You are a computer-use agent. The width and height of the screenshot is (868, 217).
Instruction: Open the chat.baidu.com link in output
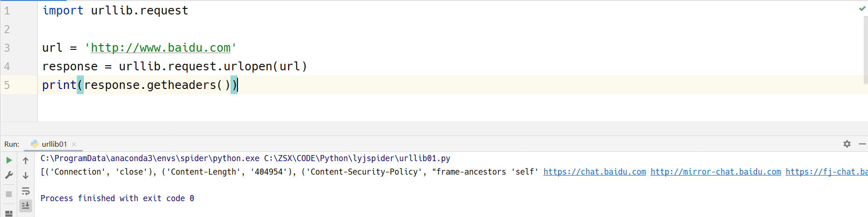coord(595,172)
